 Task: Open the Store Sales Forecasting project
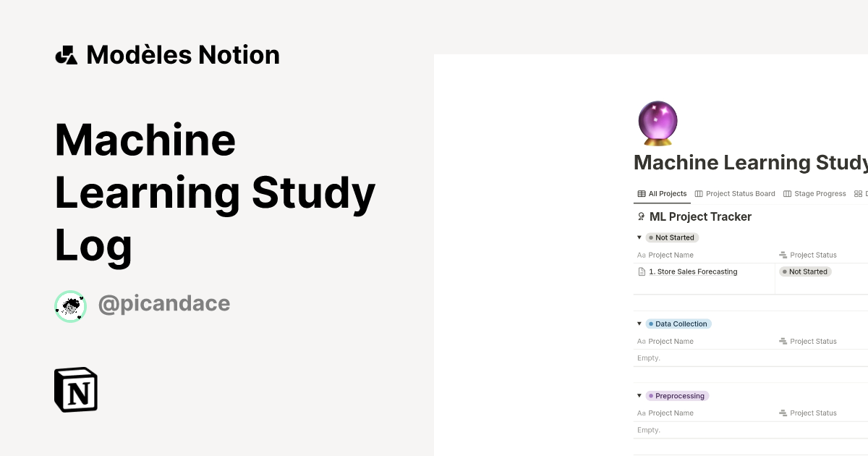(x=693, y=271)
